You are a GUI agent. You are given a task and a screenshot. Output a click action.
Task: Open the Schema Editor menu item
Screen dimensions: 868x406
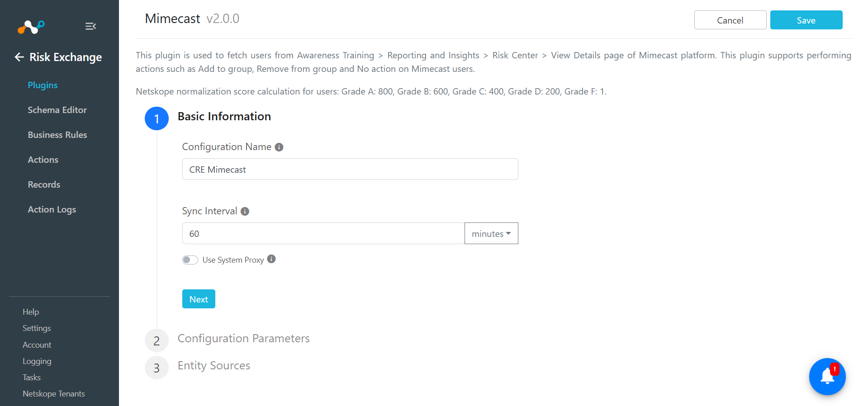[57, 110]
